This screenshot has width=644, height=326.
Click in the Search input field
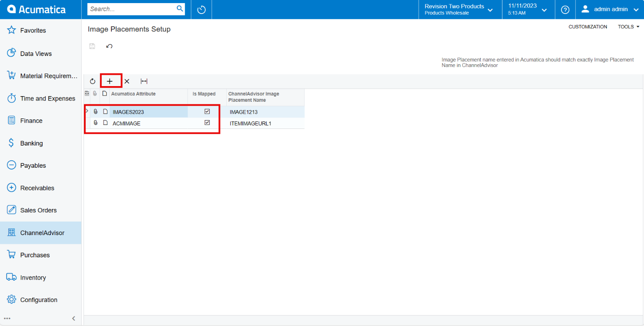(x=132, y=9)
